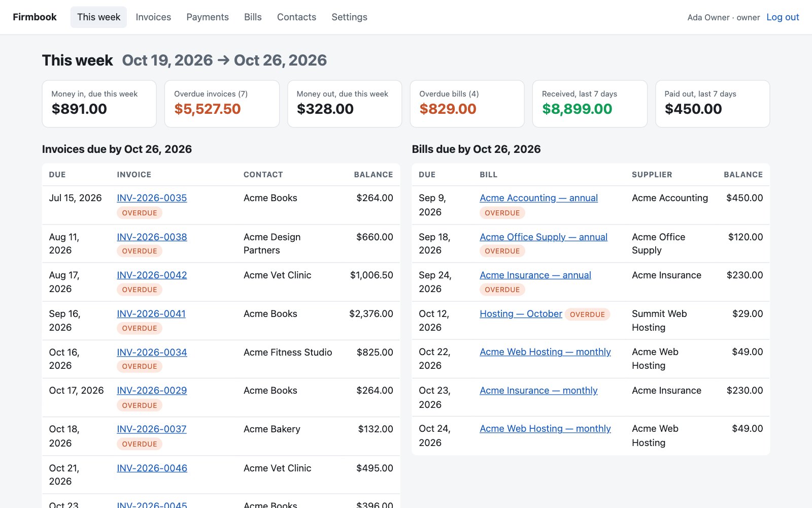Open invoice INV-2026-0042
The height and width of the screenshot is (508, 812).
[x=152, y=275]
